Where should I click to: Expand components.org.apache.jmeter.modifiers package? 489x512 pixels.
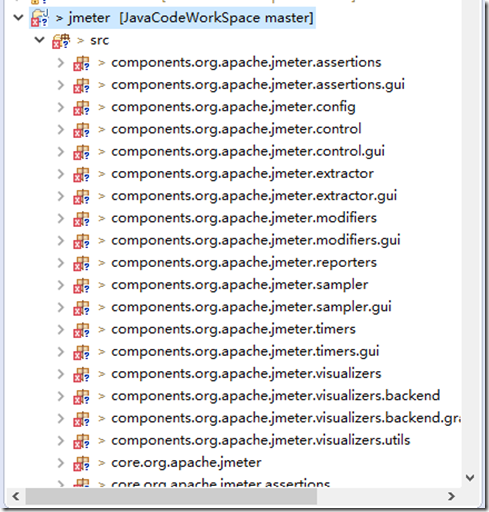pyautogui.click(x=61, y=218)
